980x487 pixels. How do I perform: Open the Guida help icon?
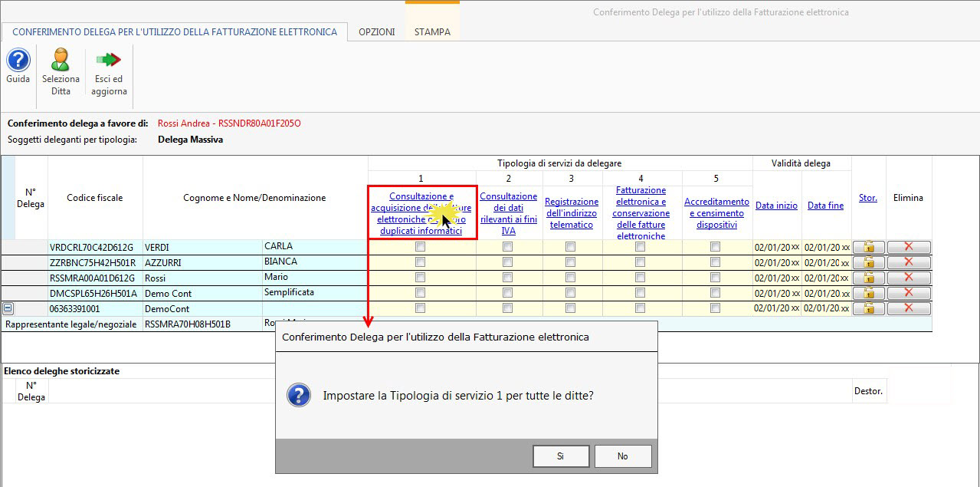pyautogui.click(x=18, y=60)
